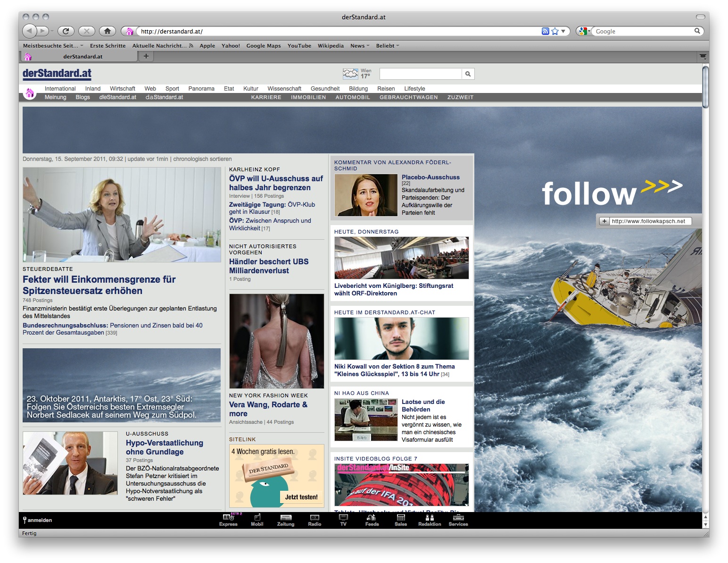Open Zeitung in the bottom bar

pos(286,520)
